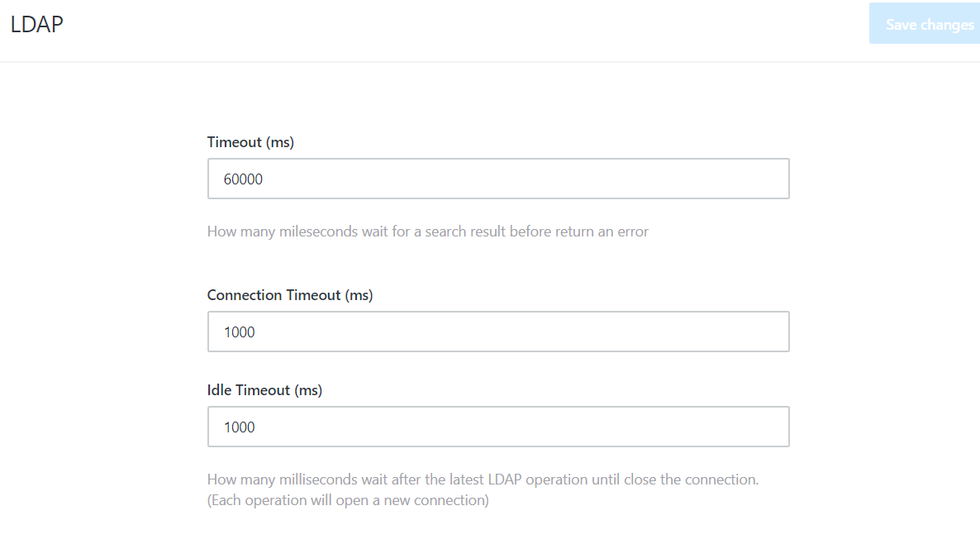Focus the Idle Timeout input box
This screenshot has width=980, height=544.
click(x=497, y=426)
